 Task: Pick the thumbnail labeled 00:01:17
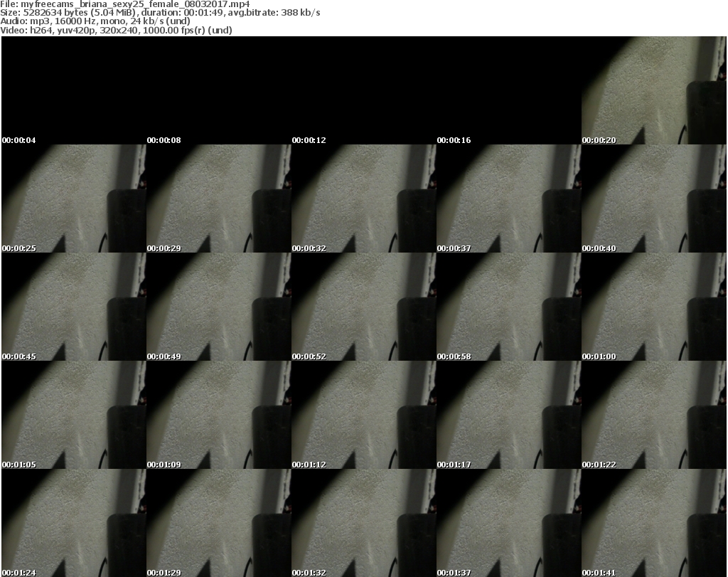pos(509,415)
